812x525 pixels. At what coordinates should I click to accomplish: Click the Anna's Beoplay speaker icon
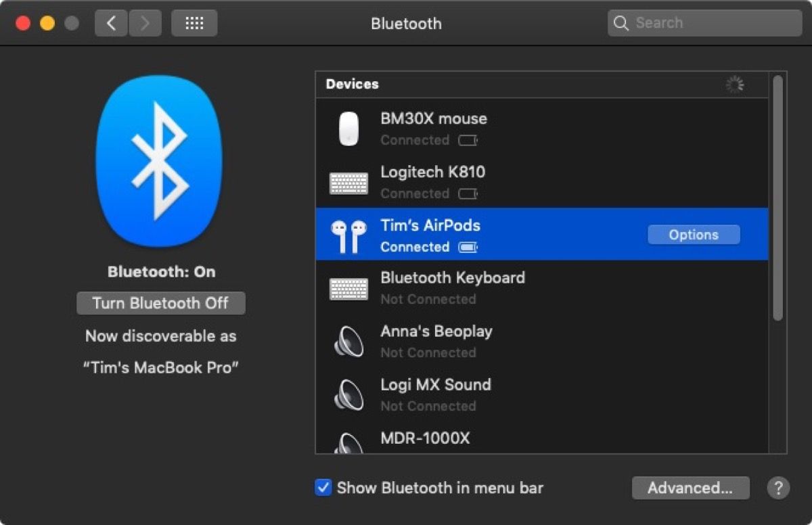pyautogui.click(x=348, y=342)
